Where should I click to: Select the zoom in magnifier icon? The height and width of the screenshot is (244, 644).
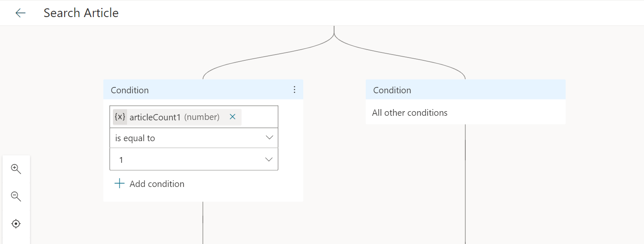pos(16,169)
